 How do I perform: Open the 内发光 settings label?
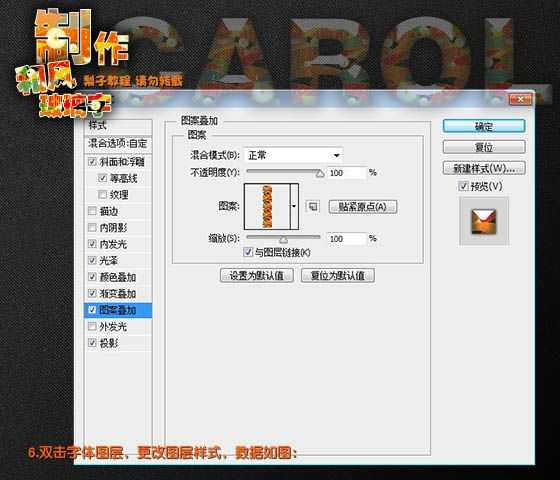(x=113, y=244)
